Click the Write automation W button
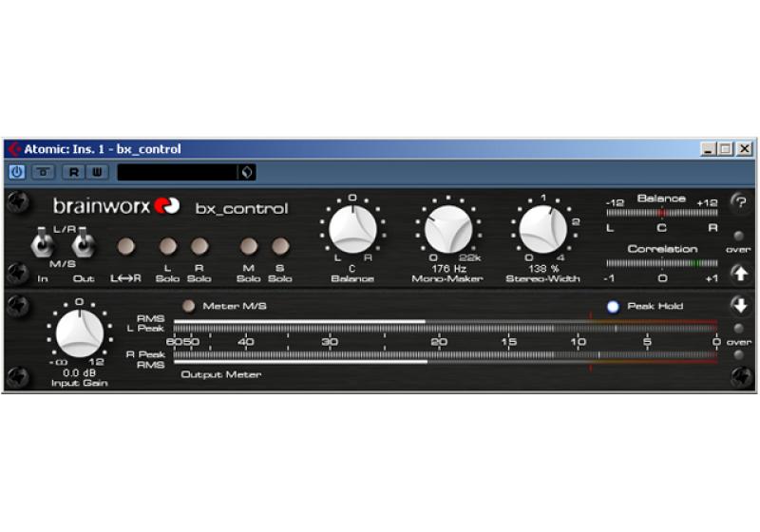Viewport: 760px width, 532px height. [98, 172]
